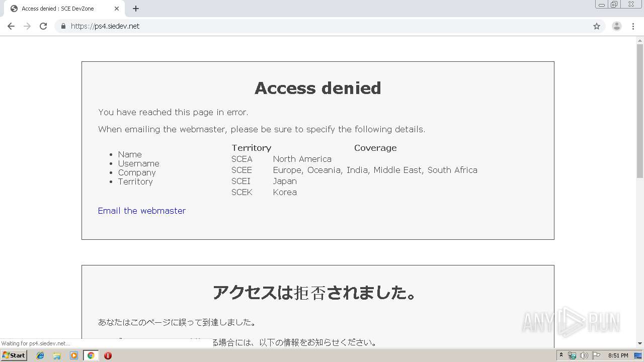
Task: Switch to Chrome in the taskbar
Action: (x=91, y=355)
